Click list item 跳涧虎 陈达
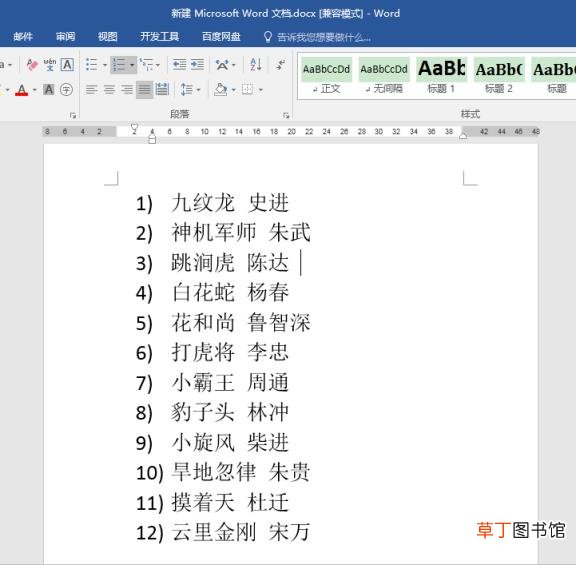Viewport: 576px width, 565px height. tap(230, 263)
